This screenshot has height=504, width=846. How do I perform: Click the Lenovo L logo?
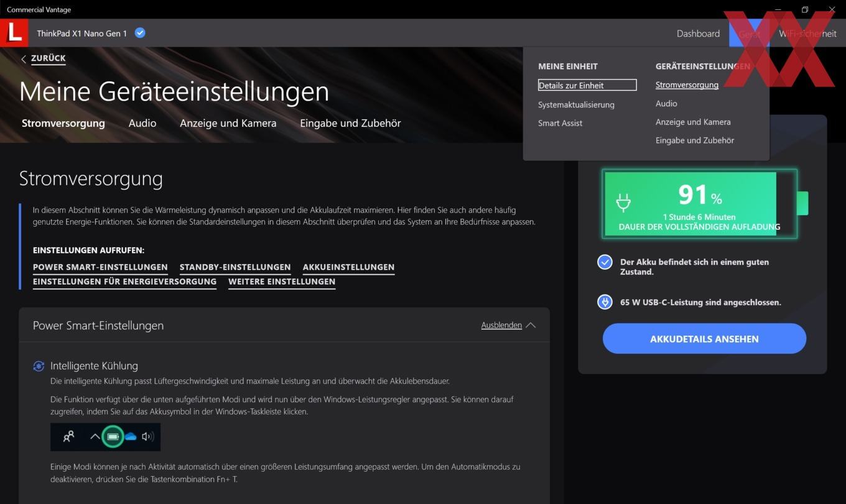(x=14, y=33)
